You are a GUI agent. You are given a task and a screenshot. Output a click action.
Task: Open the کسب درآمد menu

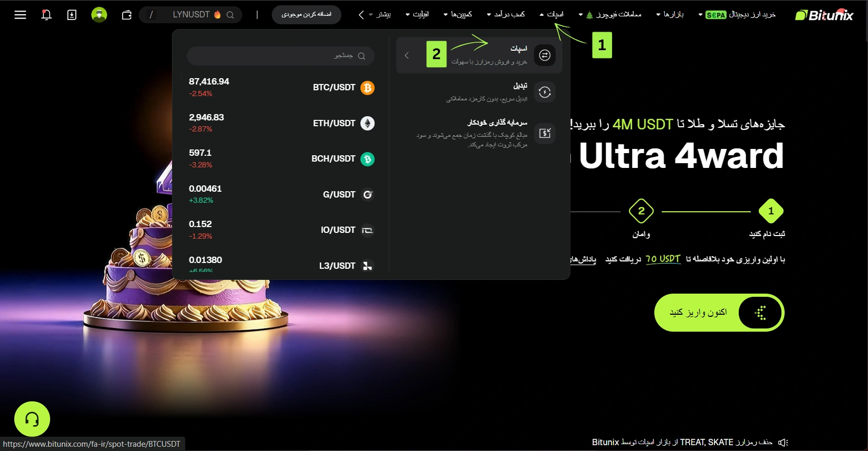506,15
